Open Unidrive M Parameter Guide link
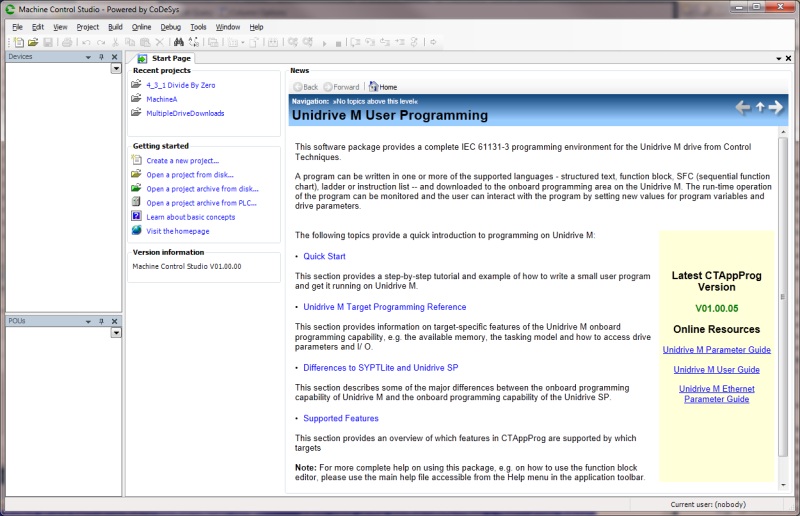 pos(716,350)
